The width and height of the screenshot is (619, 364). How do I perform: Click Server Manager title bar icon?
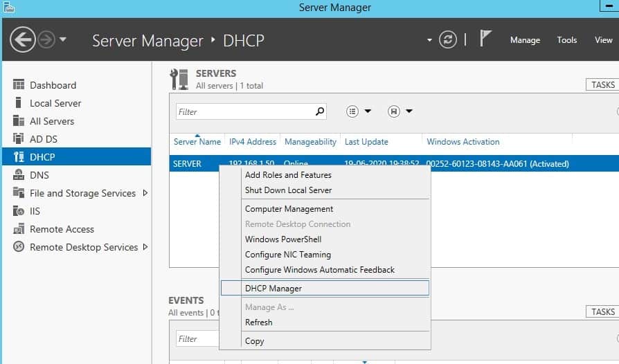(9, 7)
